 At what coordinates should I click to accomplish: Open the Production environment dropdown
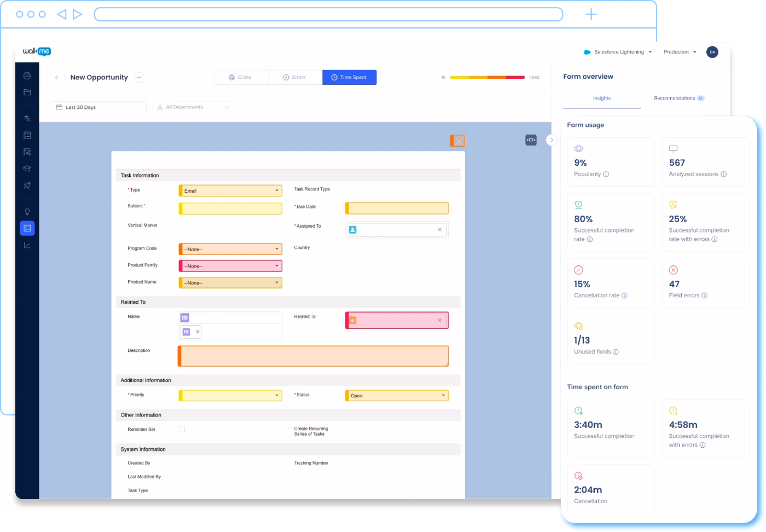680,52
